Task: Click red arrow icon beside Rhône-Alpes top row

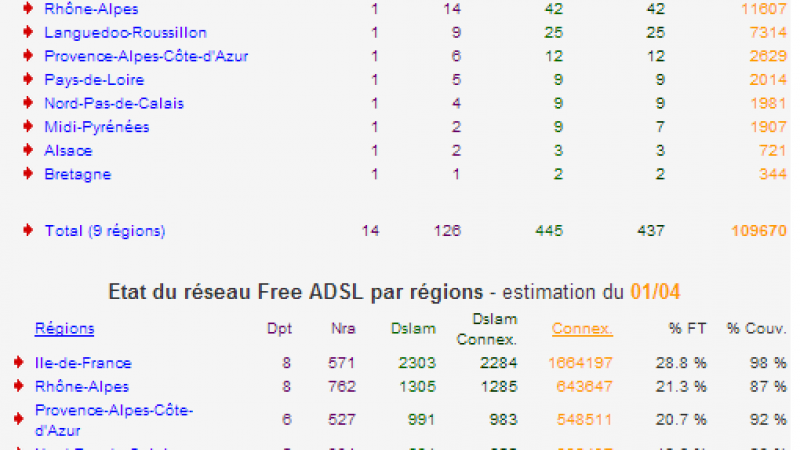Action: pos(28,8)
